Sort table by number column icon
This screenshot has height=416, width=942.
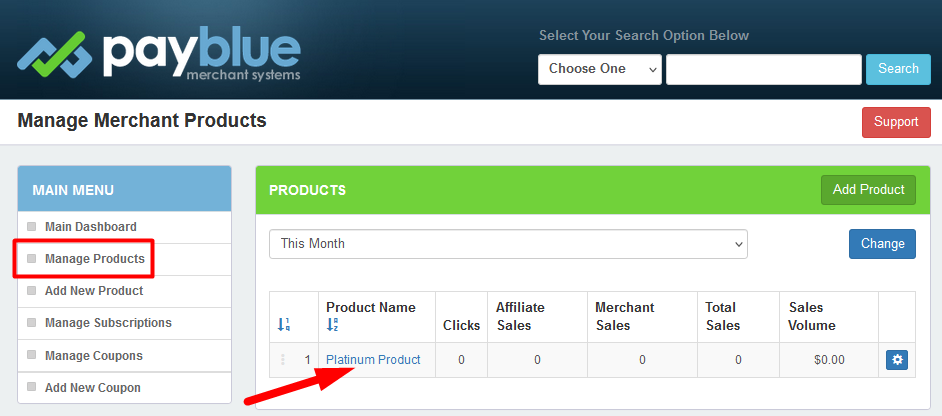point(284,325)
